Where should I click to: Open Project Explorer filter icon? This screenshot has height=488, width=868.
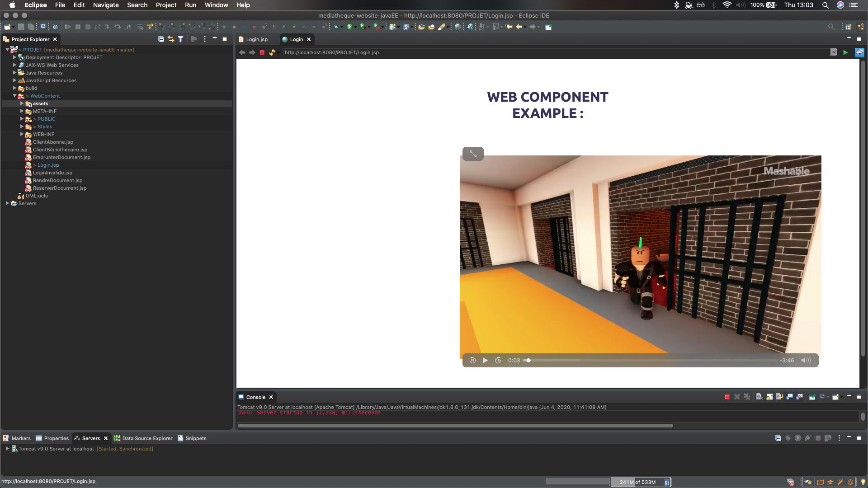coord(180,39)
